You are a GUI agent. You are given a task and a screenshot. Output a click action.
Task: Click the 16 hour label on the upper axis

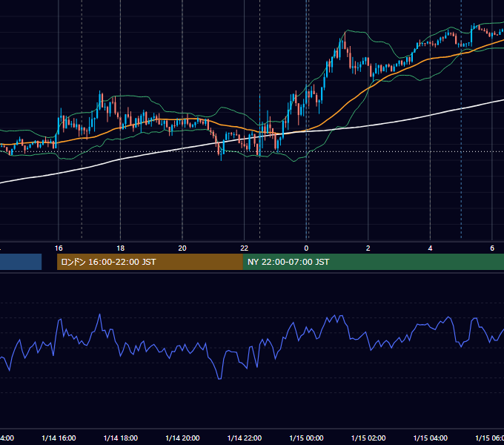pos(59,248)
